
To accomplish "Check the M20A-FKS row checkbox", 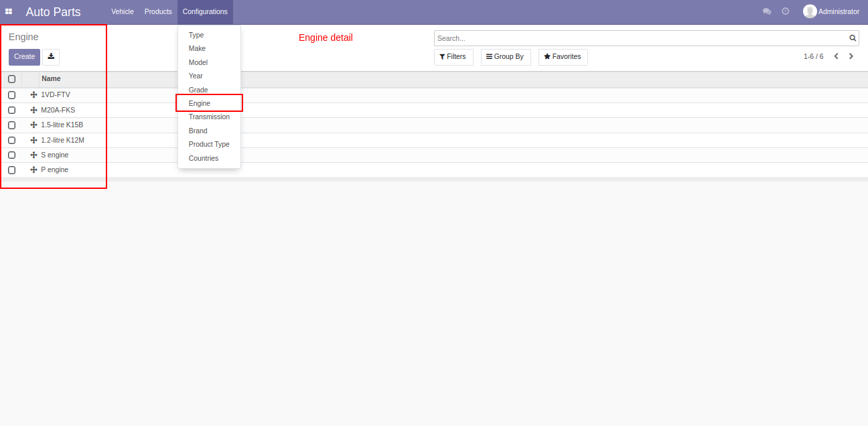I will (x=11, y=110).
